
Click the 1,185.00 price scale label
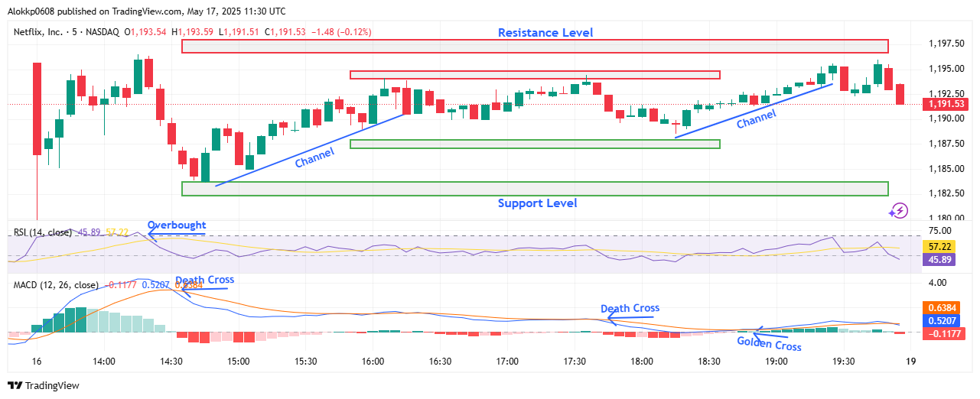946,169
